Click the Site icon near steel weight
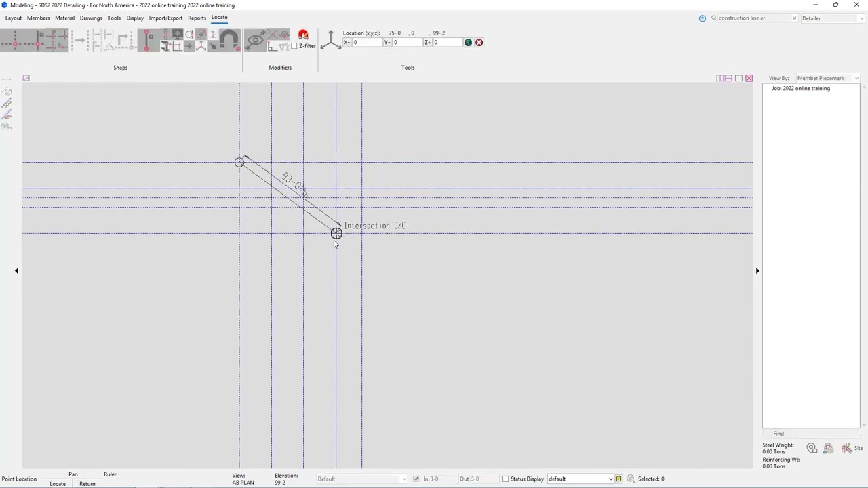Image resolution: width=868 pixels, height=488 pixels. (852, 449)
